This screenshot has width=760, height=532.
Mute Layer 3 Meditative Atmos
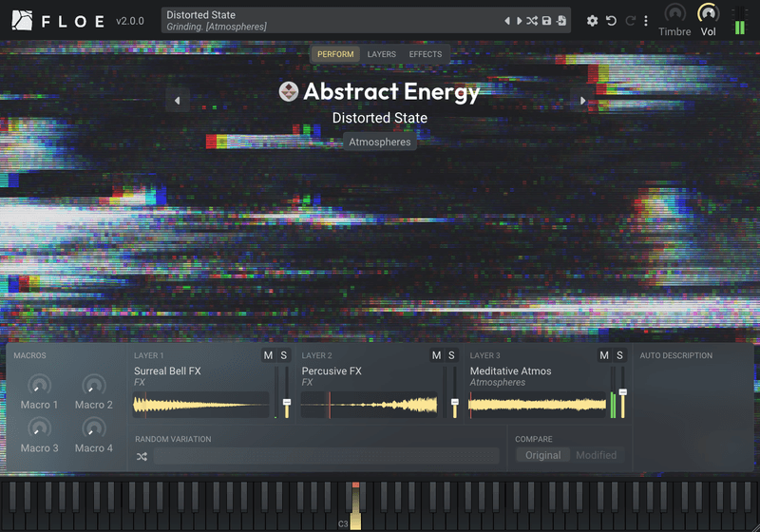pos(604,355)
